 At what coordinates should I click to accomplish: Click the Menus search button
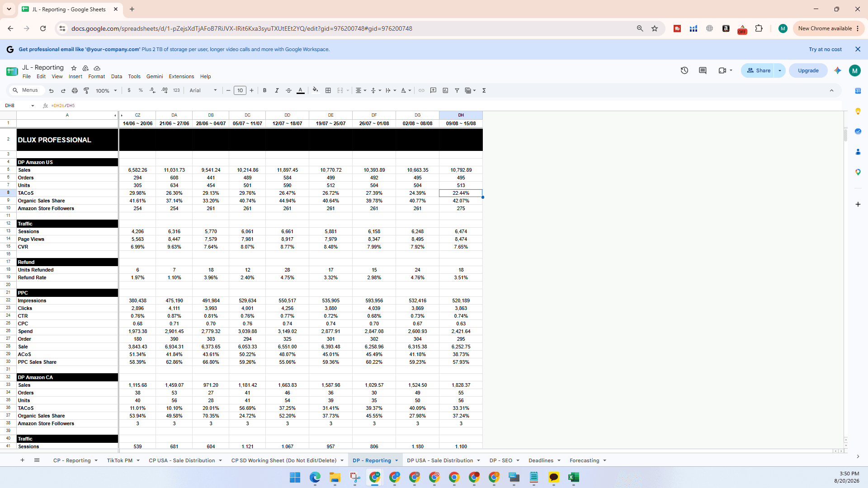(x=26, y=90)
